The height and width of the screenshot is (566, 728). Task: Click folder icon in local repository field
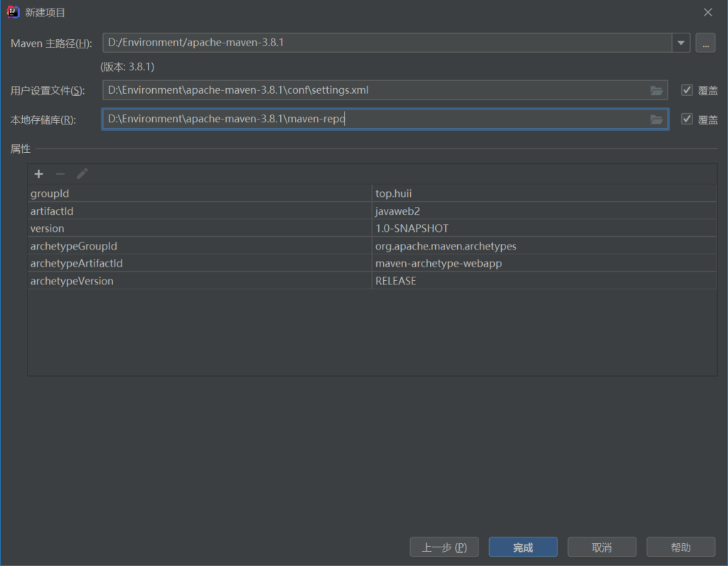[x=656, y=119]
